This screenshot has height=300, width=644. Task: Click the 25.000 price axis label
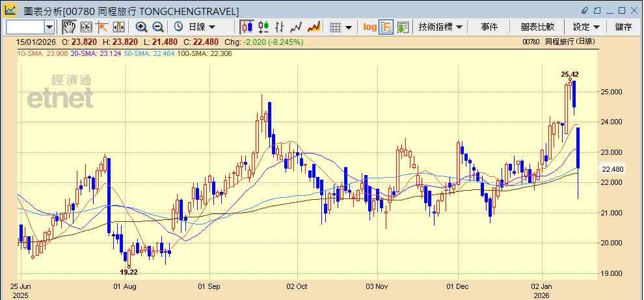pyautogui.click(x=612, y=92)
